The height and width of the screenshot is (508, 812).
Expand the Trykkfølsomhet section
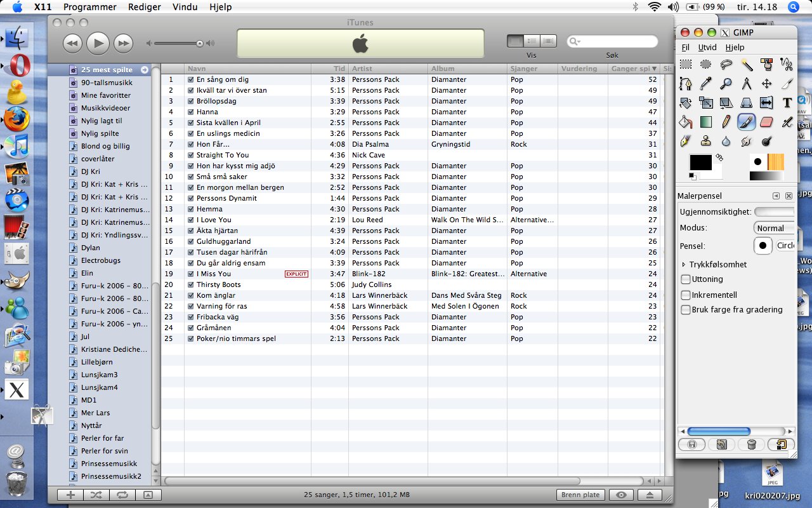click(x=684, y=265)
